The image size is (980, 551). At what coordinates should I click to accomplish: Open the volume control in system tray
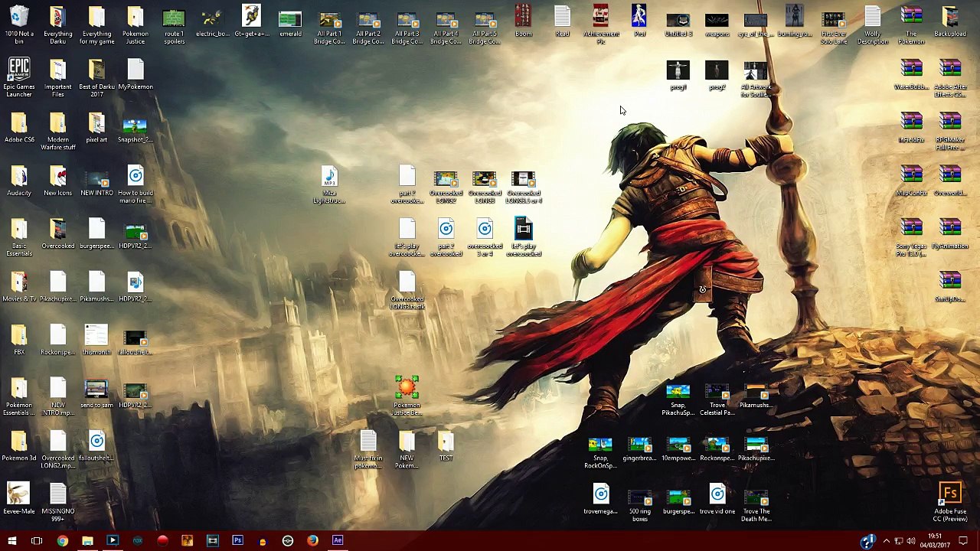911,542
